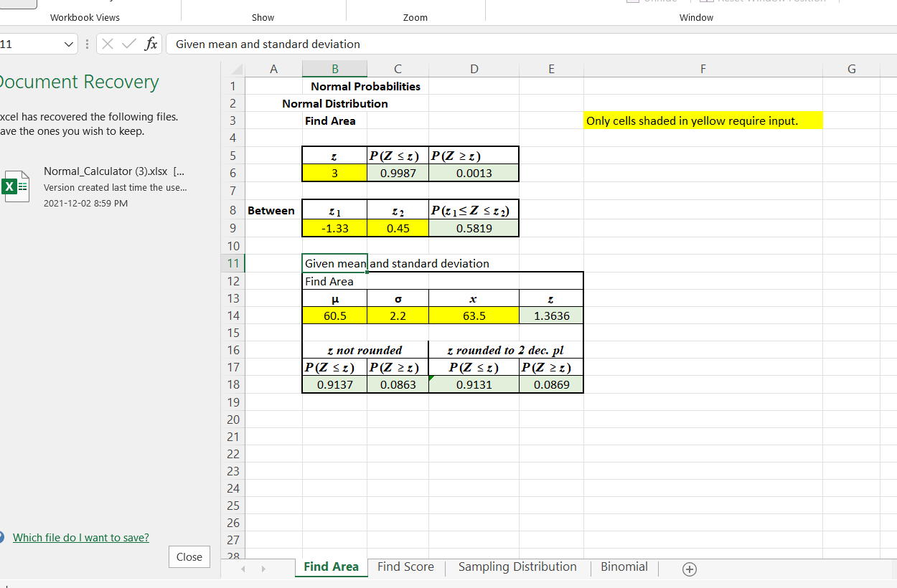Image resolution: width=897 pixels, height=588 pixels.
Task: Click the Add Sheet plus icon
Action: tap(689, 569)
